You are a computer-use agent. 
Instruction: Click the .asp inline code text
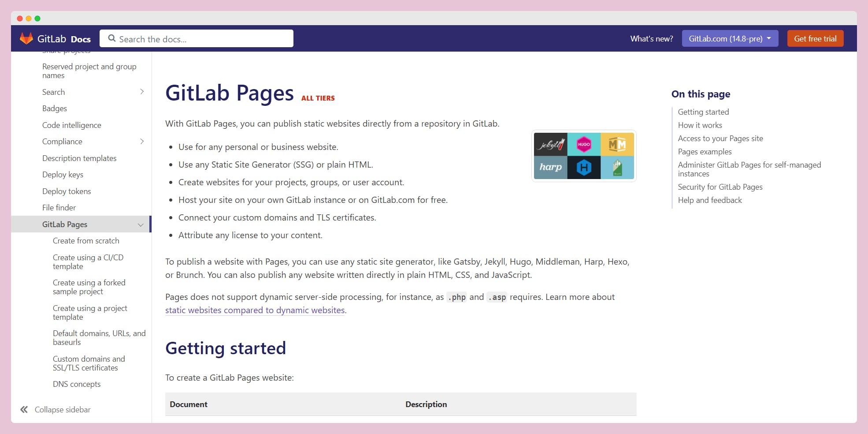497,297
